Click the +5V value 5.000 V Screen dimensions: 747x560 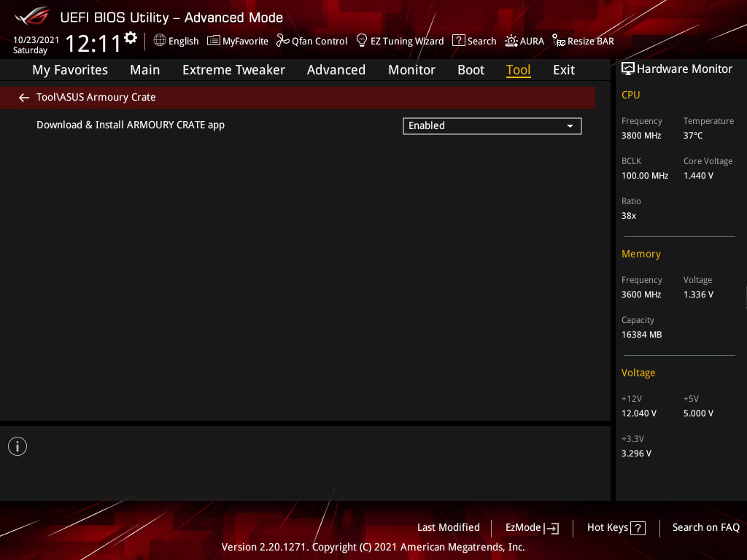698,413
